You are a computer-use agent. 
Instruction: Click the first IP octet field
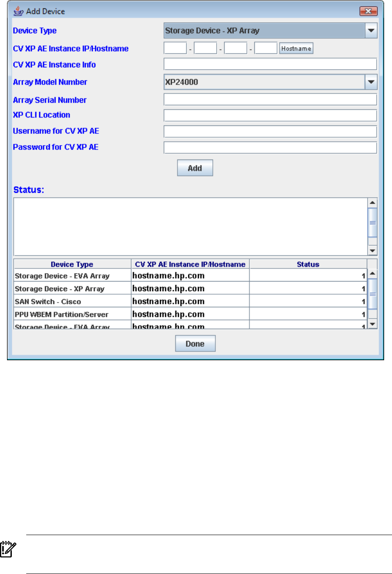coord(175,48)
